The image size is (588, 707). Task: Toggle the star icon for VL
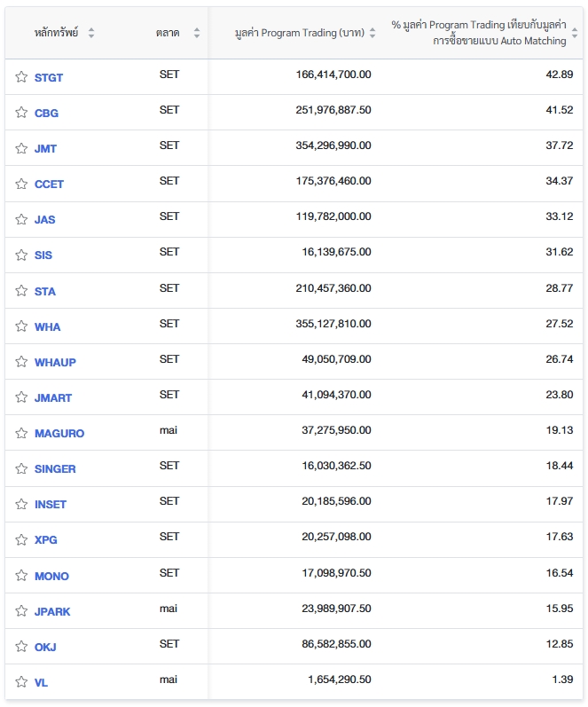(21, 682)
